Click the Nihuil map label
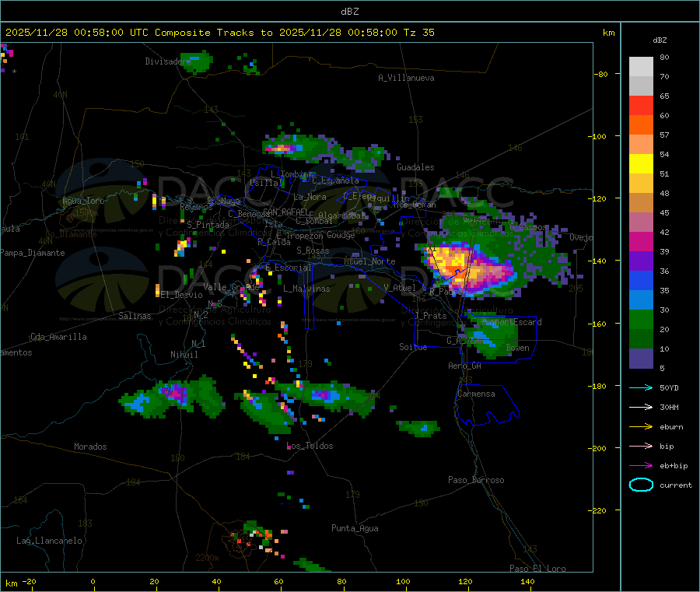 [x=184, y=355]
